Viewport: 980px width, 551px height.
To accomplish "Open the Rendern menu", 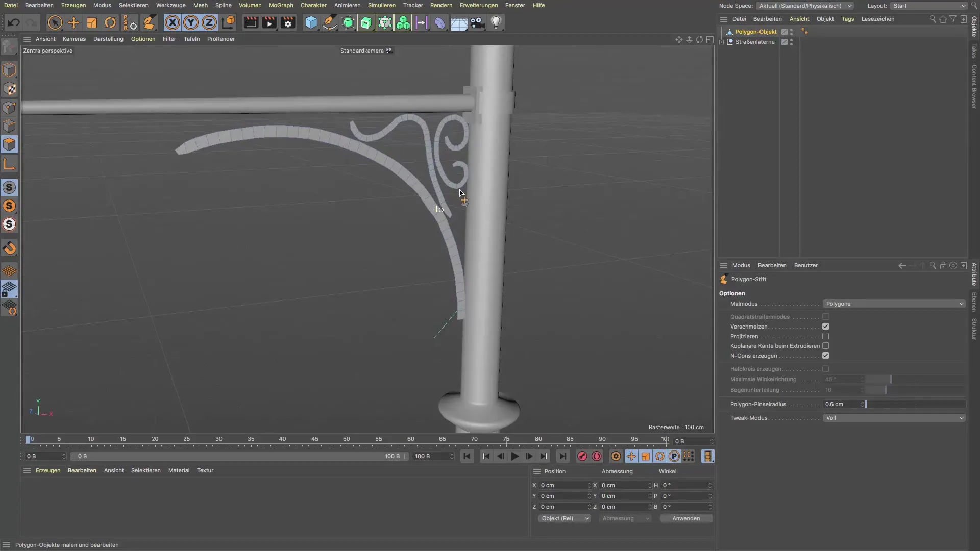I will [x=441, y=5].
